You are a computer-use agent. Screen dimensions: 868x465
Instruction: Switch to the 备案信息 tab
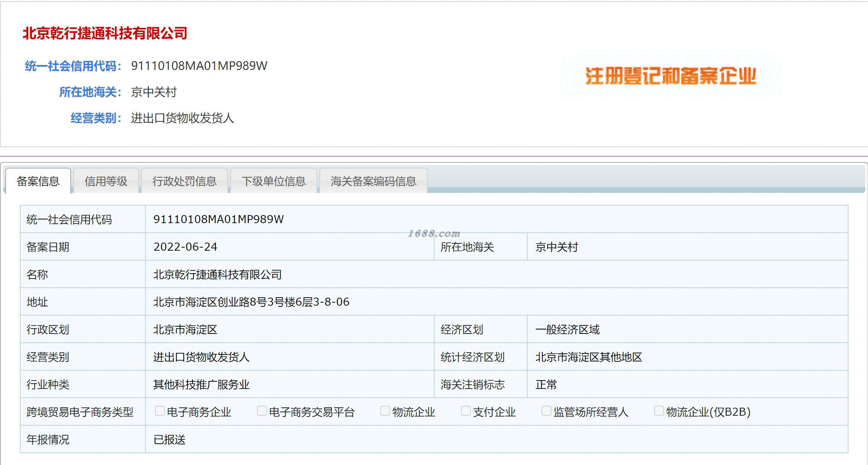(38, 181)
